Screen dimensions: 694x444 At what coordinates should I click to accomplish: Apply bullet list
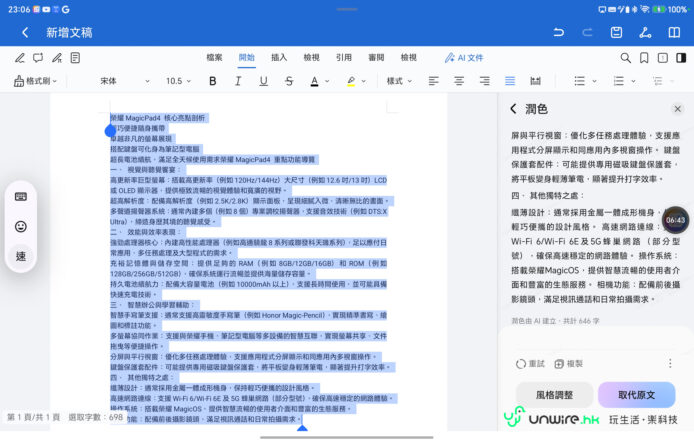click(x=579, y=81)
